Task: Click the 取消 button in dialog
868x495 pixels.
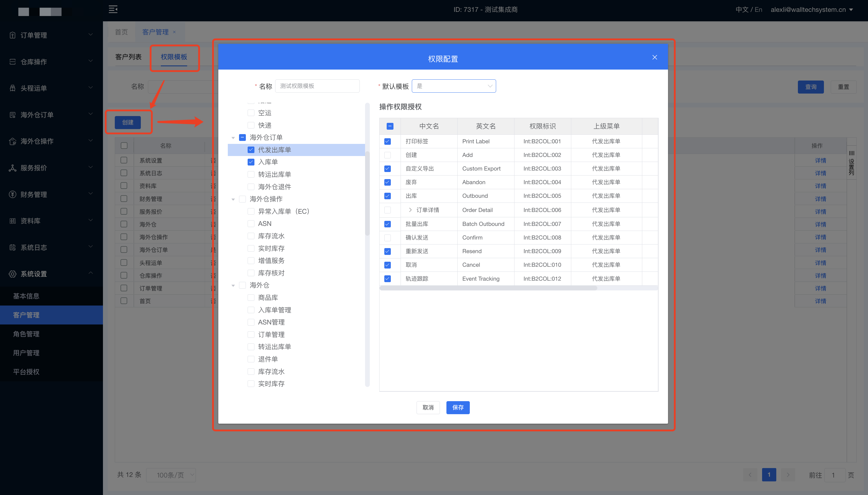Action: click(428, 407)
